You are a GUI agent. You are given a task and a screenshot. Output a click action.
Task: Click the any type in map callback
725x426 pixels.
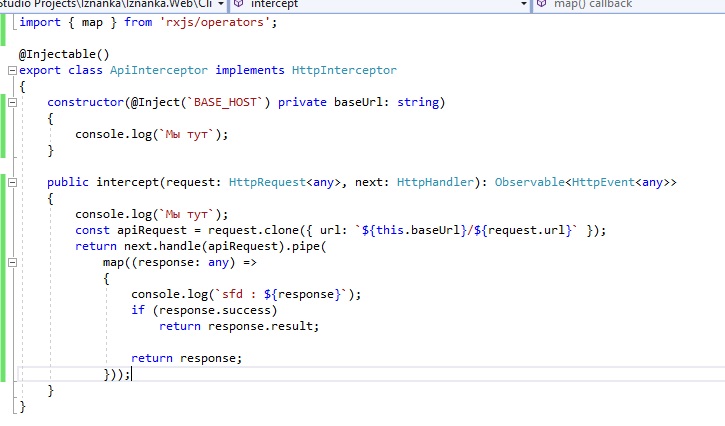218,262
